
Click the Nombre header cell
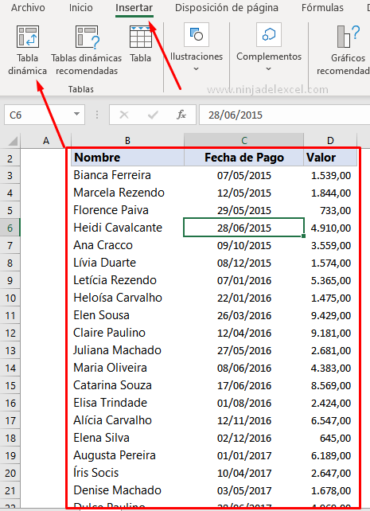128,157
